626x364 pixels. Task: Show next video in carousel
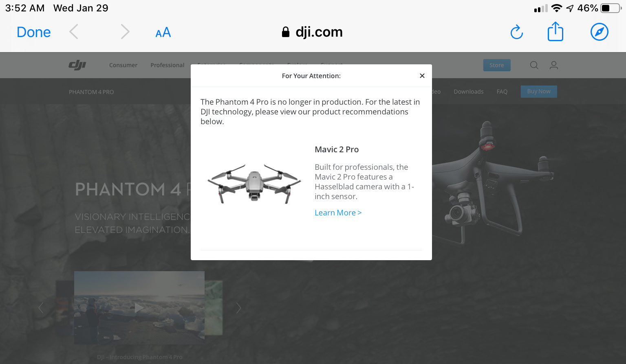[239, 308]
